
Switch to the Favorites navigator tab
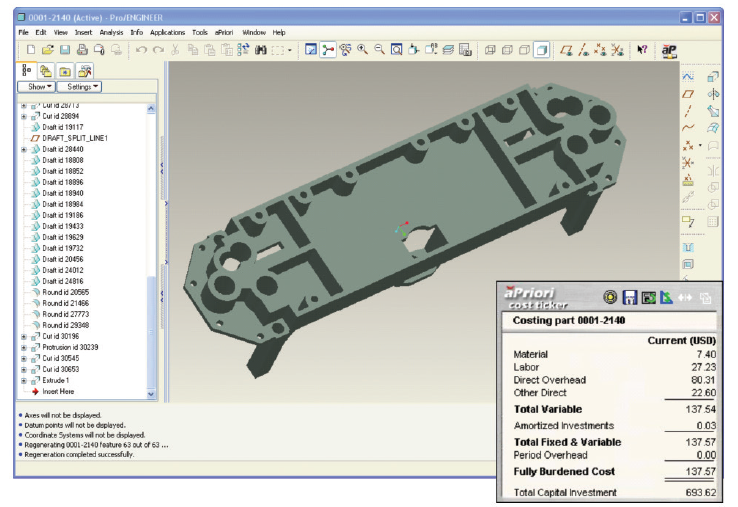(x=65, y=71)
